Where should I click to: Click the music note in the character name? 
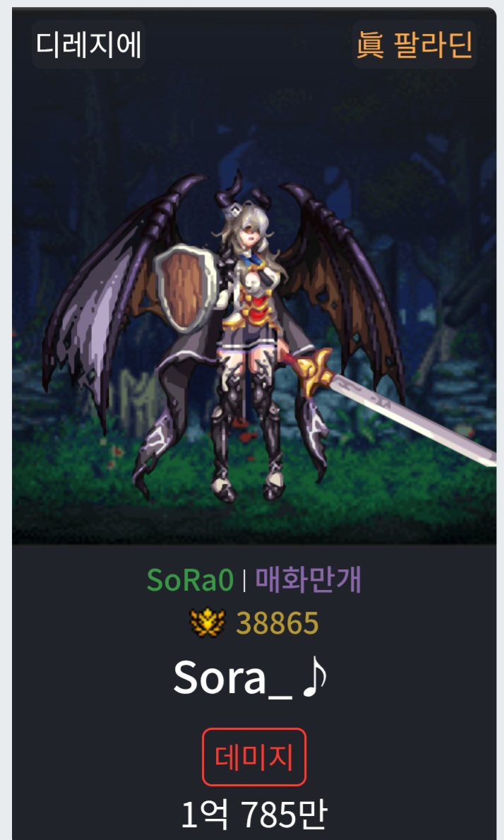coord(314,677)
